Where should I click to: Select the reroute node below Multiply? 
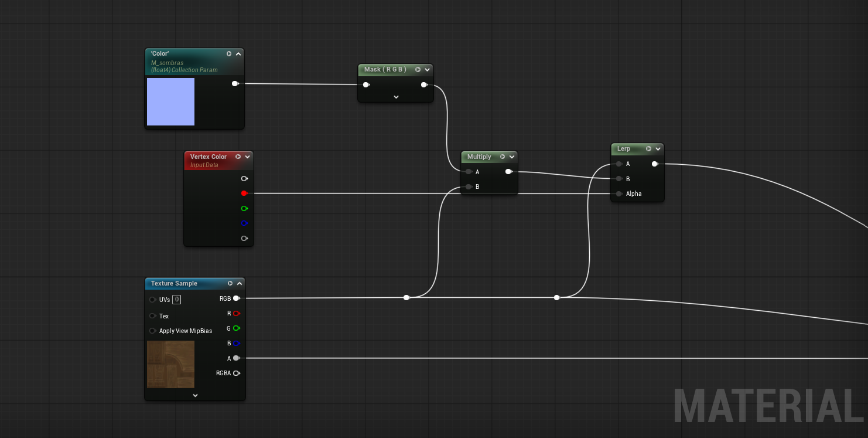406,298
